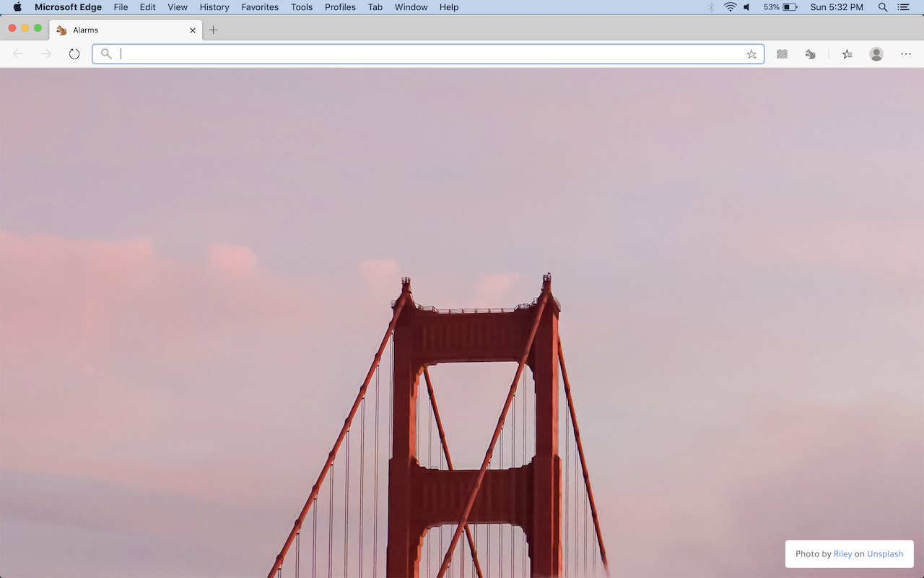The width and height of the screenshot is (924, 578).
Task: Open the Profiles menu
Action: pos(340,7)
